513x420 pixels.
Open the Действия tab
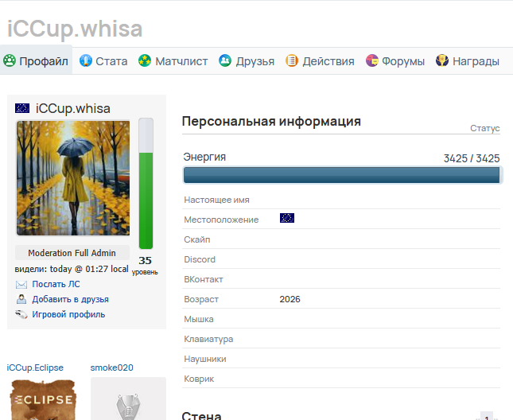point(320,61)
